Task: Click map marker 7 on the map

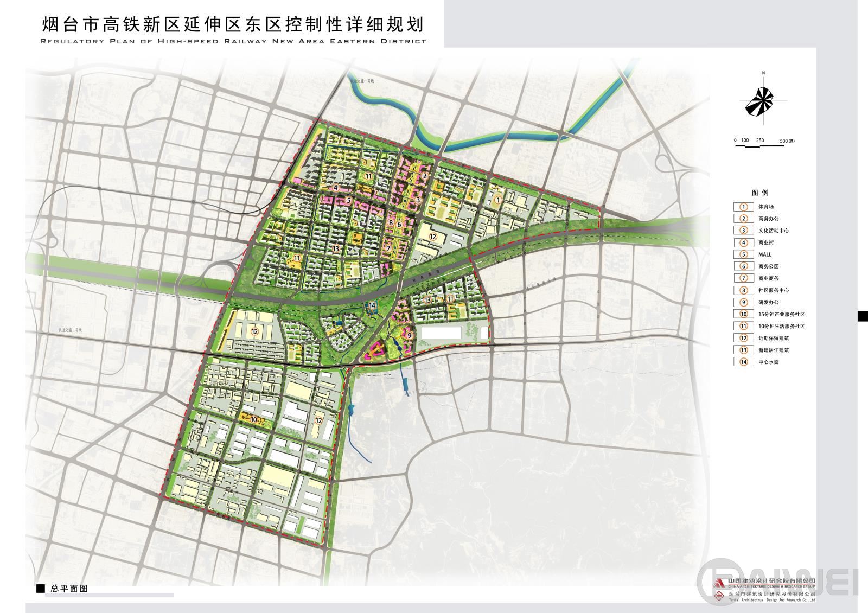Action: tap(388, 248)
